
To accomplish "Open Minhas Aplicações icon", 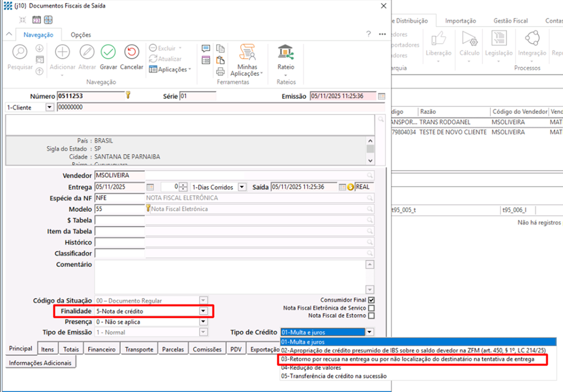I will [x=247, y=53].
